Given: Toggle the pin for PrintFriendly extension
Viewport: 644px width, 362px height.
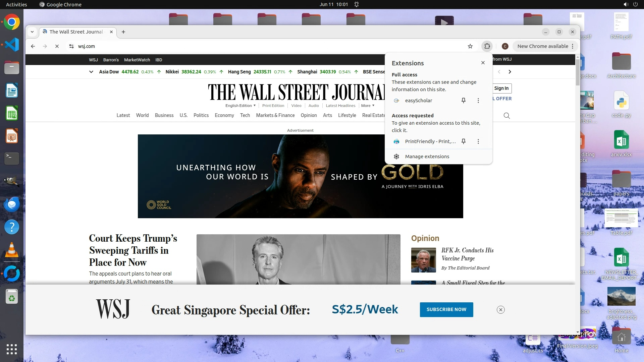Looking at the screenshot, I should coord(464,141).
